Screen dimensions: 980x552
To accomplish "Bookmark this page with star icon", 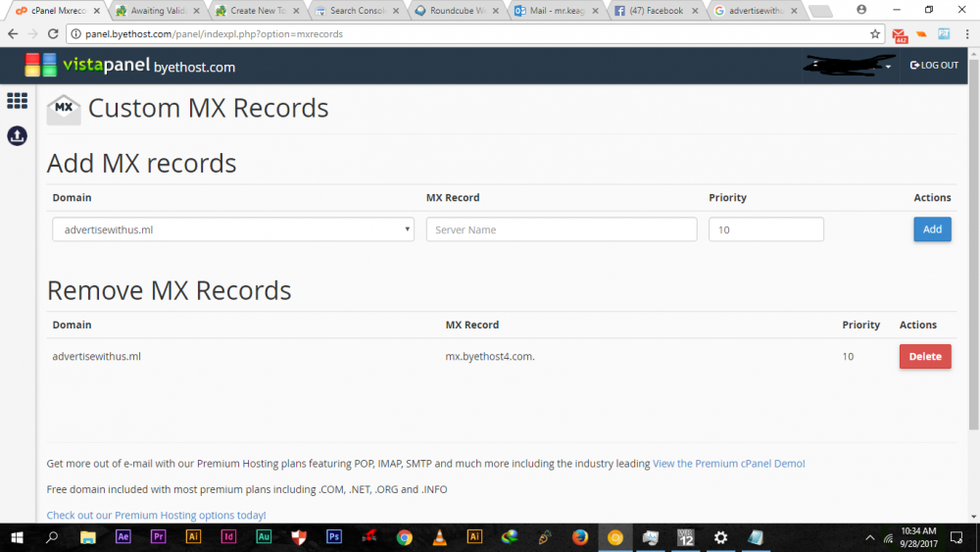I will pyautogui.click(x=875, y=33).
